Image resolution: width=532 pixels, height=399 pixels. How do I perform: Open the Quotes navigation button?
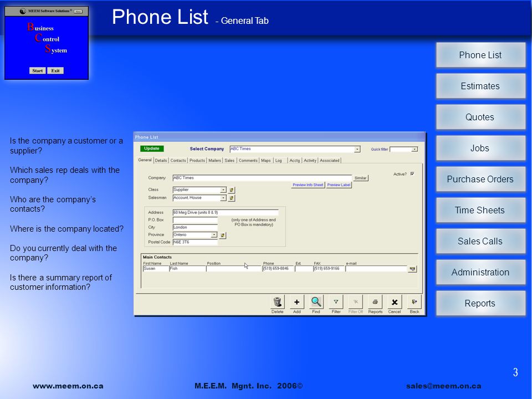(480, 117)
